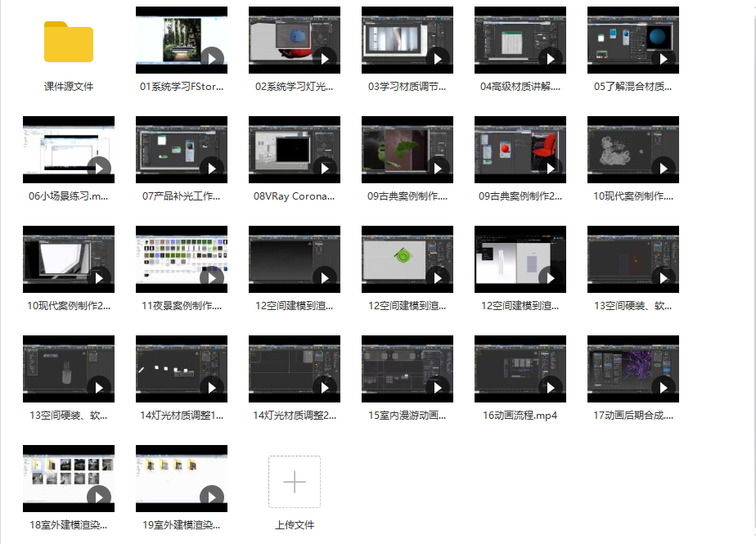The width and height of the screenshot is (756, 544).
Task: Open the 18室外建模渲染... video thumbnail
Action: click(x=69, y=478)
